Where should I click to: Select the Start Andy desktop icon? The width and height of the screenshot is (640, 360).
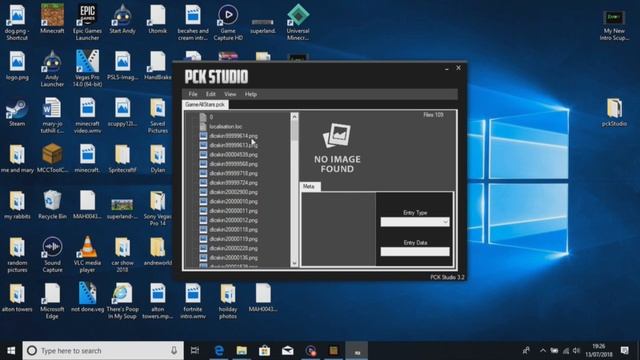click(x=122, y=18)
